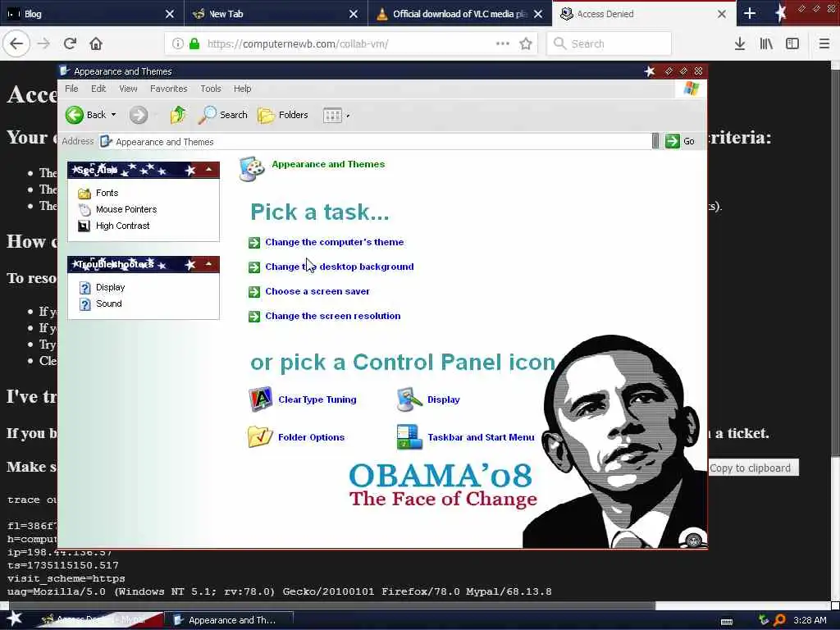Open Downloads arrow icon in browser toolbar

pos(740,43)
